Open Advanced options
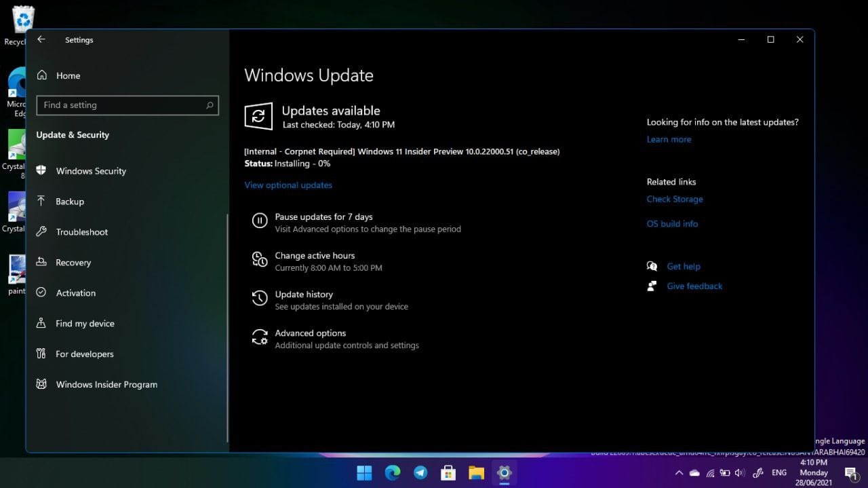868x488 pixels. [x=311, y=333]
